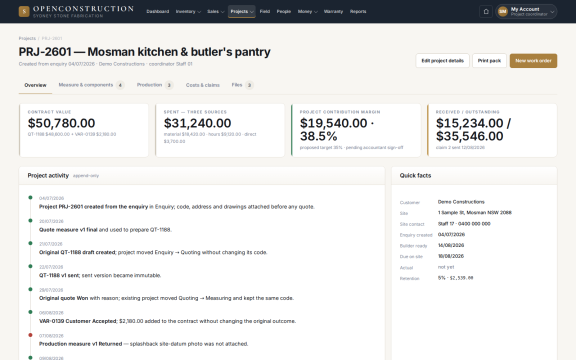Click the Builder ready date 14/08/2026
The image size is (576, 360).
point(451,245)
